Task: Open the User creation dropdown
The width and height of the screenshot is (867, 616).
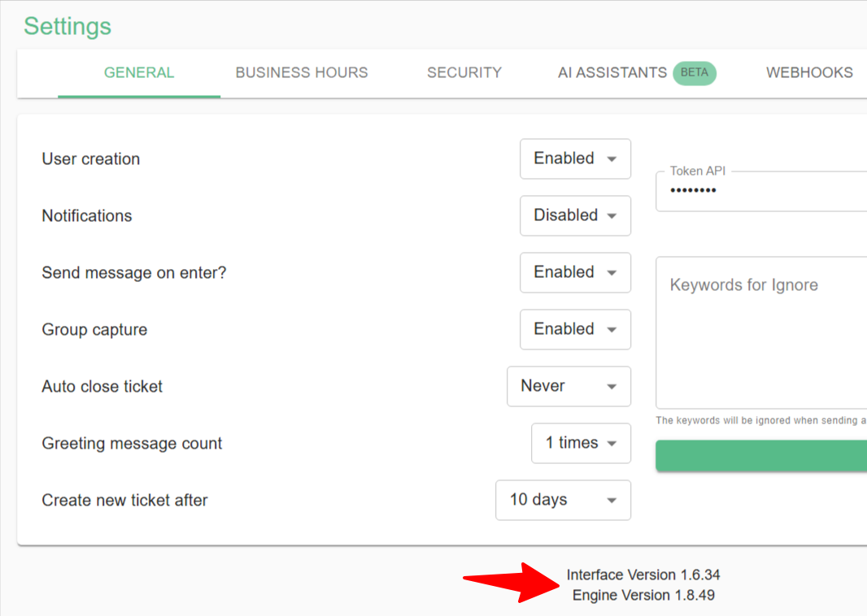Action: click(575, 158)
